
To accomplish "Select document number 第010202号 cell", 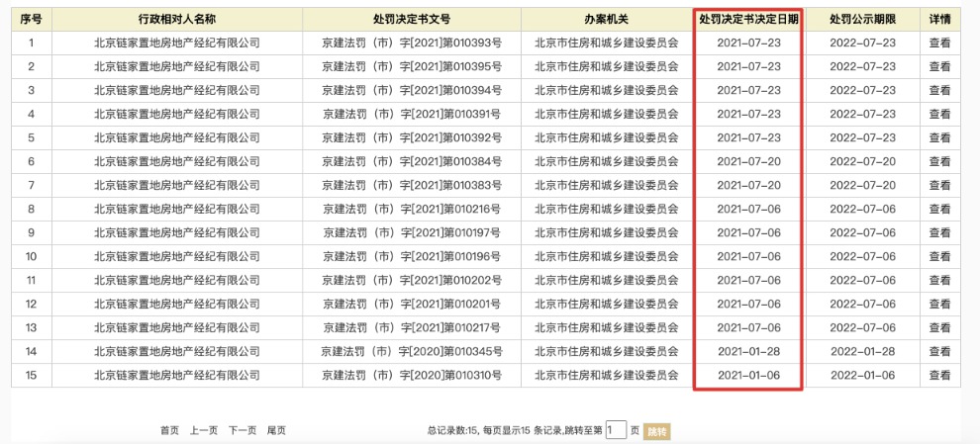I will point(412,281).
